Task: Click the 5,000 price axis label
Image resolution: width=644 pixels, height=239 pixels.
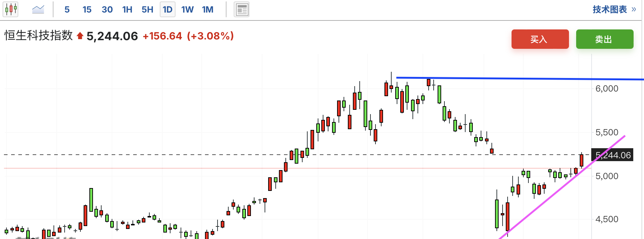Action: point(607,176)
